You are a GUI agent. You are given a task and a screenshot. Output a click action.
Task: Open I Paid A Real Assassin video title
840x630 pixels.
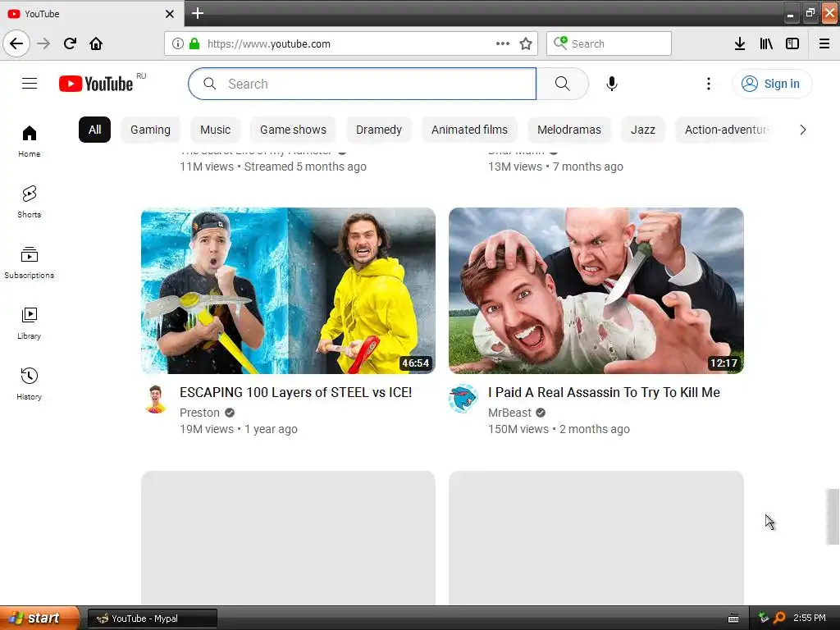coord(604,392)
